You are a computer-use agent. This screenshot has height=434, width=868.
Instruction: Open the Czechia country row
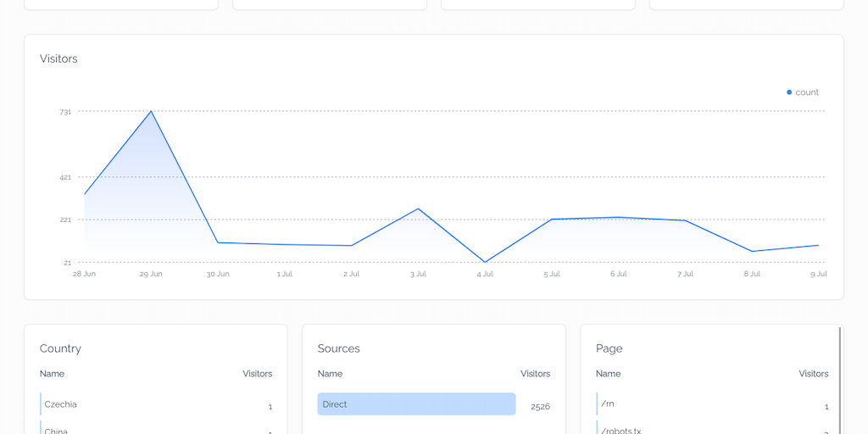point(156,404)
